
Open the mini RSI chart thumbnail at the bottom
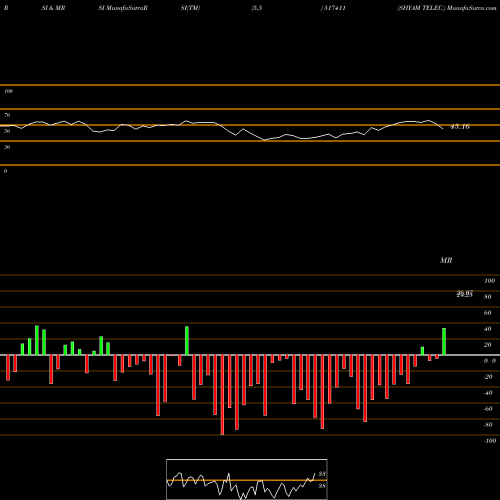click(247, 479)
